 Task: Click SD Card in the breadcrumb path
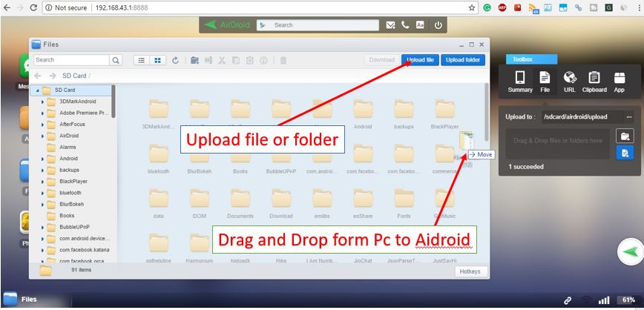click(74, 76)
